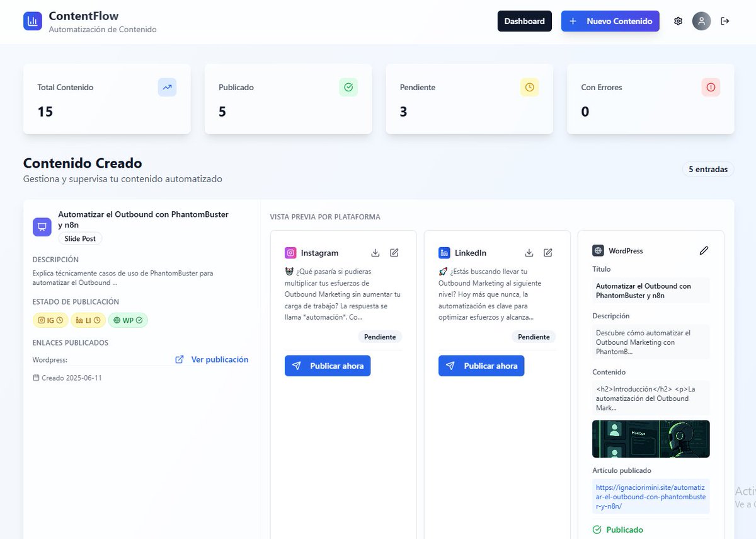This screenshot has height=539, width=756.
Task: Click the ContentFlow logo icon
Action: pyautogui.click(x=33, y=21)
